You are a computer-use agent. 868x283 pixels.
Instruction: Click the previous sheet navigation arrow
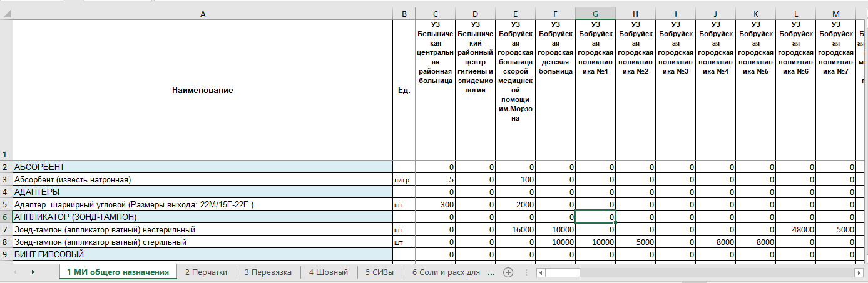pos(15,272)
